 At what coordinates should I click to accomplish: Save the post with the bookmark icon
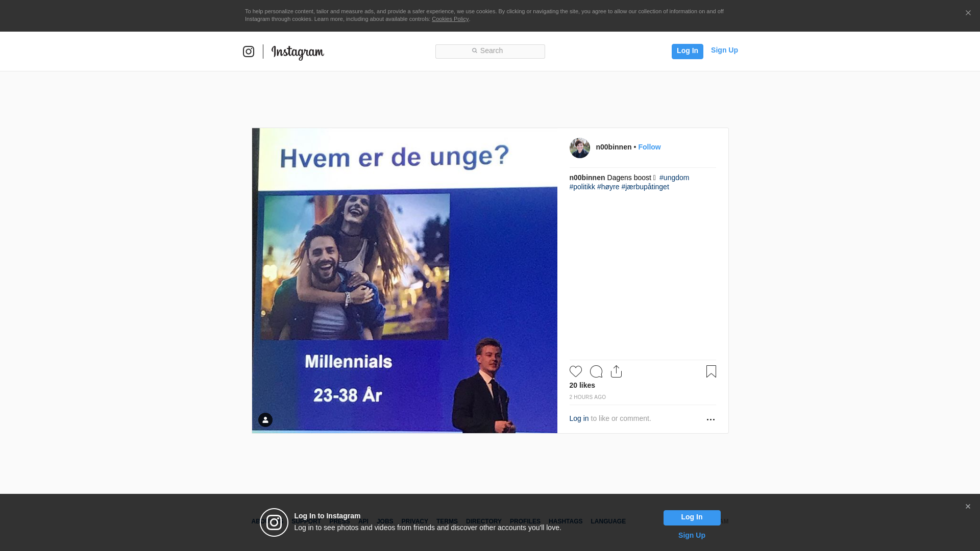(x=711, y=371)
